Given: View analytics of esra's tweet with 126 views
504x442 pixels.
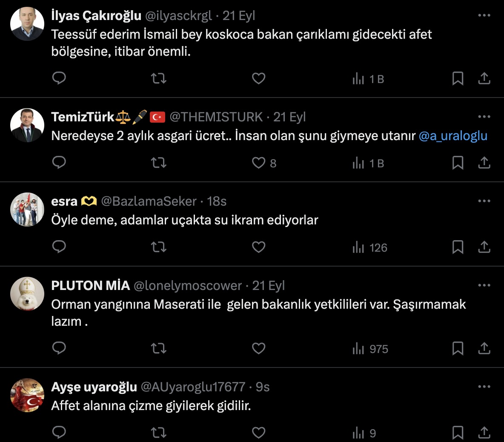Looking at the screenshot, I should pyautogui.click(x=370, y=248).
